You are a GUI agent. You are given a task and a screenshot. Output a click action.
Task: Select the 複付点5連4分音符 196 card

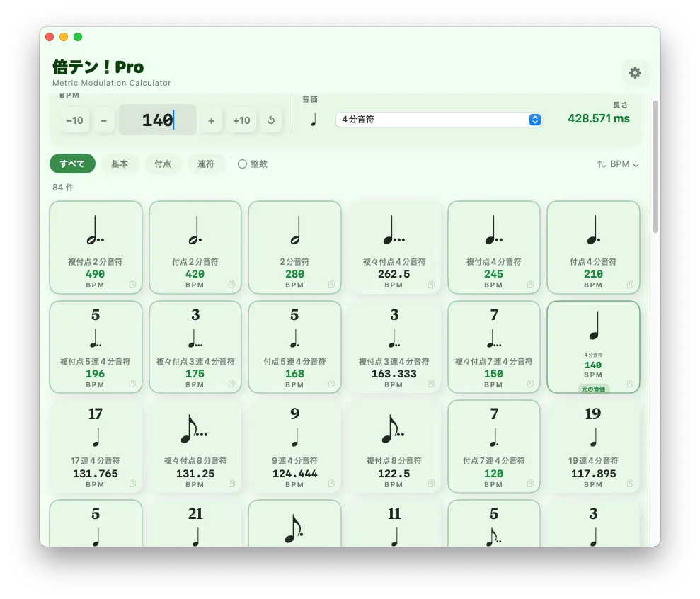(96, 347)
